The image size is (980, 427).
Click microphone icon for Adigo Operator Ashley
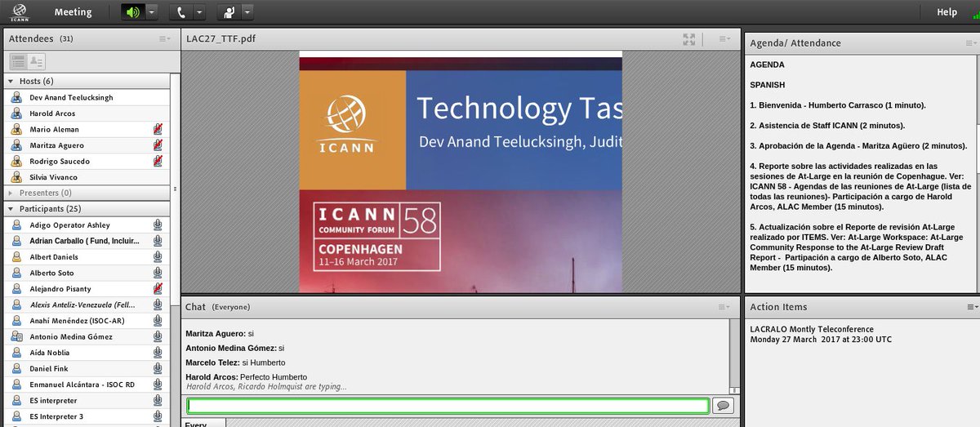click(158, 225)
